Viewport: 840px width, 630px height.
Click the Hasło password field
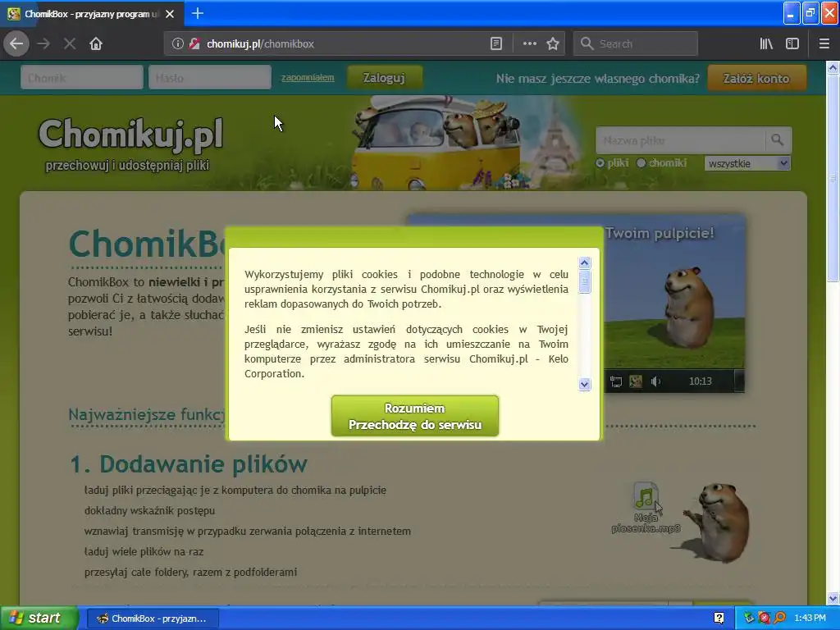point(210,78)
